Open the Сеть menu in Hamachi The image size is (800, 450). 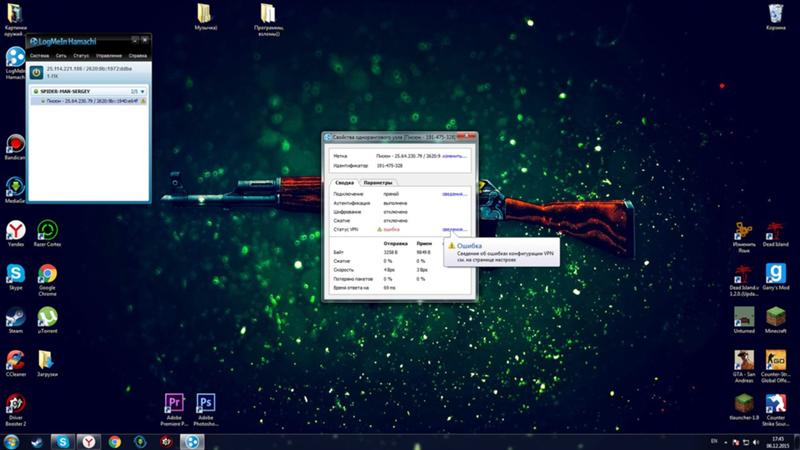pyautogui.click(x=61, y=56)
